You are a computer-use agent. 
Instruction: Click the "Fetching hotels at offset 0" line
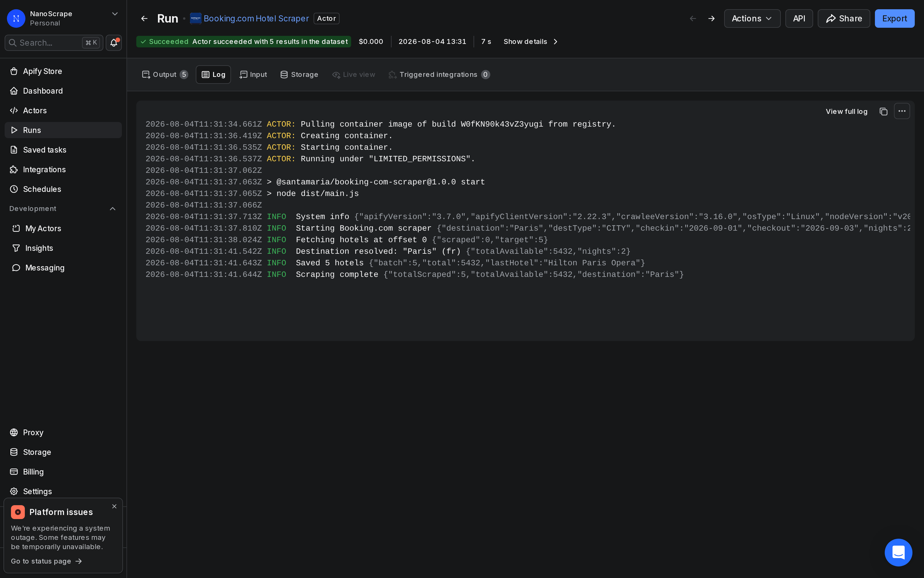click(346, 240)
